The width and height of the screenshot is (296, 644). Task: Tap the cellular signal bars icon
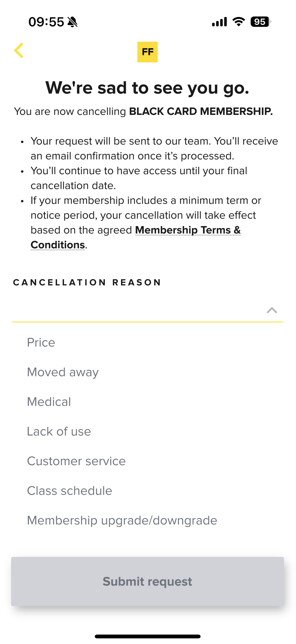(x=219, y=22)
